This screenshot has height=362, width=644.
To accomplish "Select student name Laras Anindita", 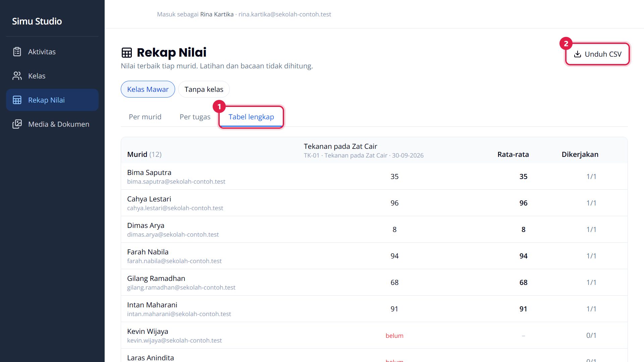I will 150,358.
